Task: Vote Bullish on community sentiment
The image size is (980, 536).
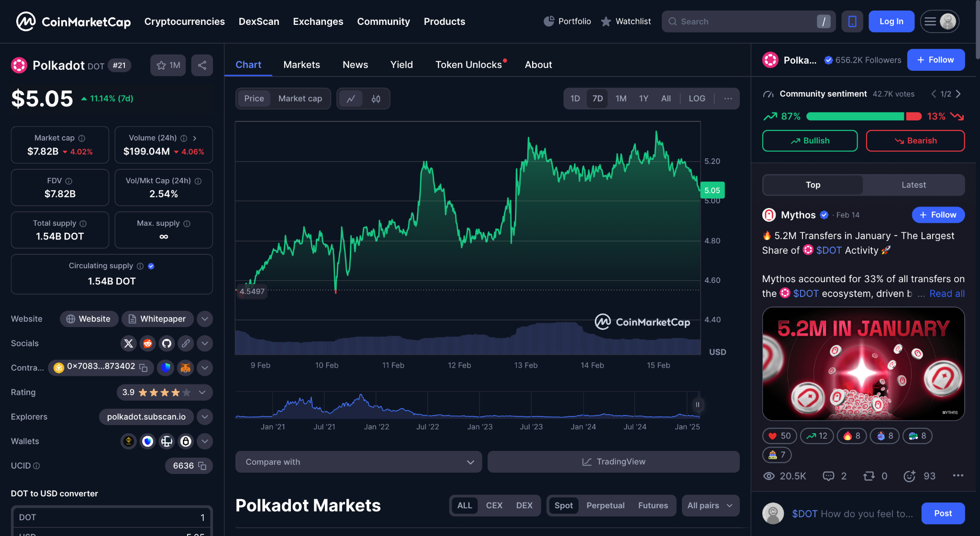Action: tap(810, 141)
